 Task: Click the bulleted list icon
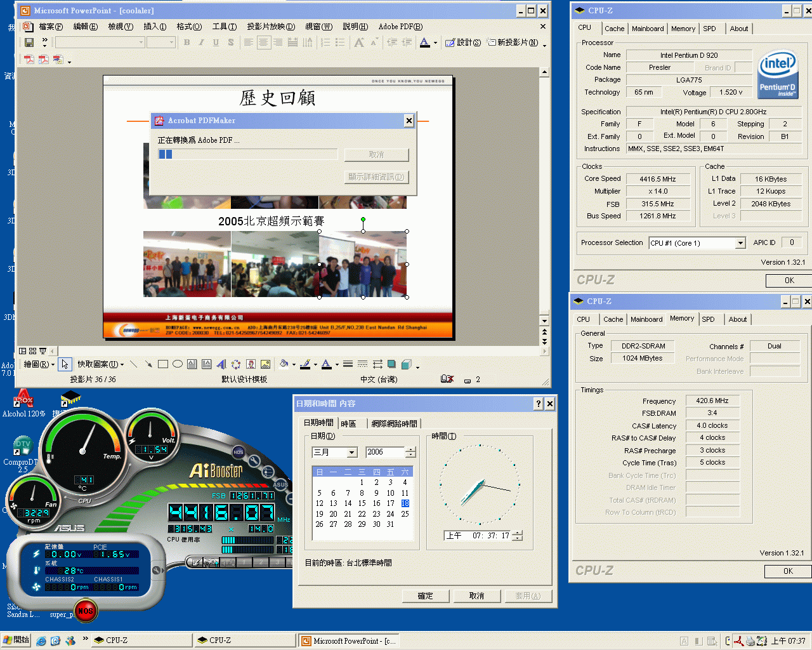coord(340,43)
